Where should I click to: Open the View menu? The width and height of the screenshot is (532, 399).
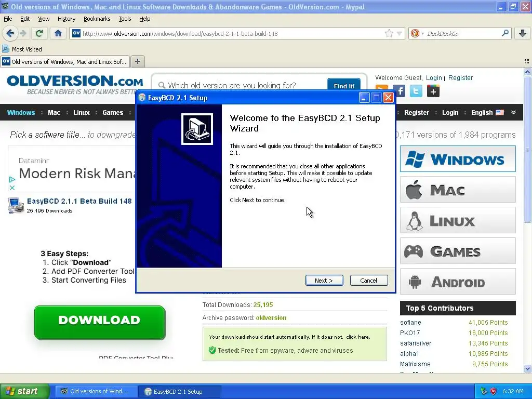pyautogui.click(x=44, y=19)
